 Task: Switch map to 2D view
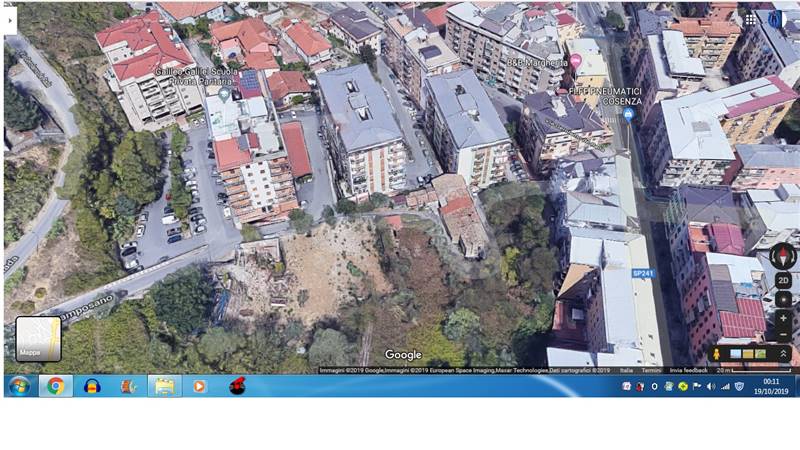click(x=783, y=281)
